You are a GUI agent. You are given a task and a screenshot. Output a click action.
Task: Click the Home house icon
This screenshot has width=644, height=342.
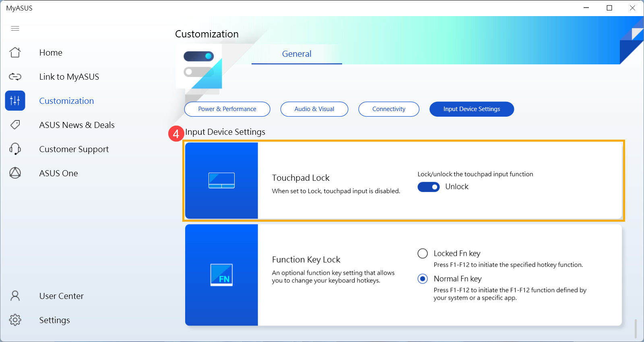pyautogui.click(x=15, y=52)
